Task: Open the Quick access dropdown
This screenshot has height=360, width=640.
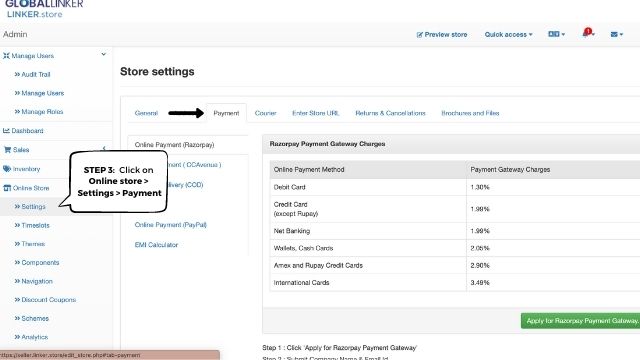Action: click(x=508, y=35)
